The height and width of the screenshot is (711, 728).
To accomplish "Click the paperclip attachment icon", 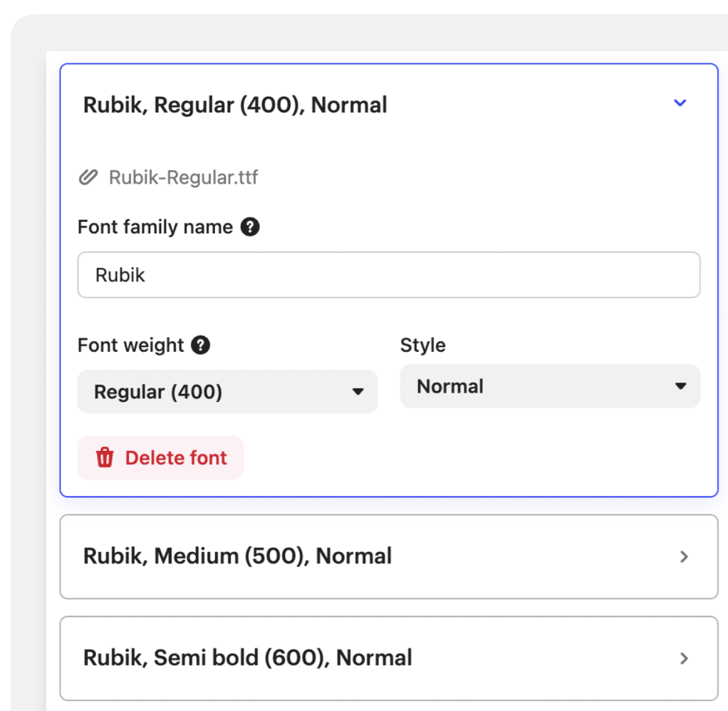I will (x=88, y=177).
